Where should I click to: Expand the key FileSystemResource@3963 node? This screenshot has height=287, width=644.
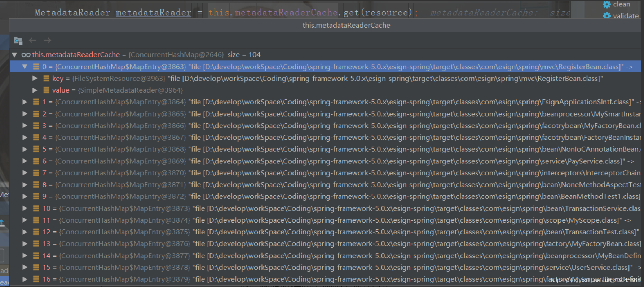pos(35,78)
